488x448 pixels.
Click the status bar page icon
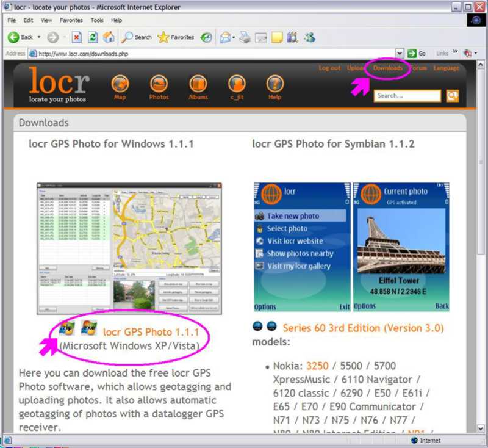click(8, 440)
